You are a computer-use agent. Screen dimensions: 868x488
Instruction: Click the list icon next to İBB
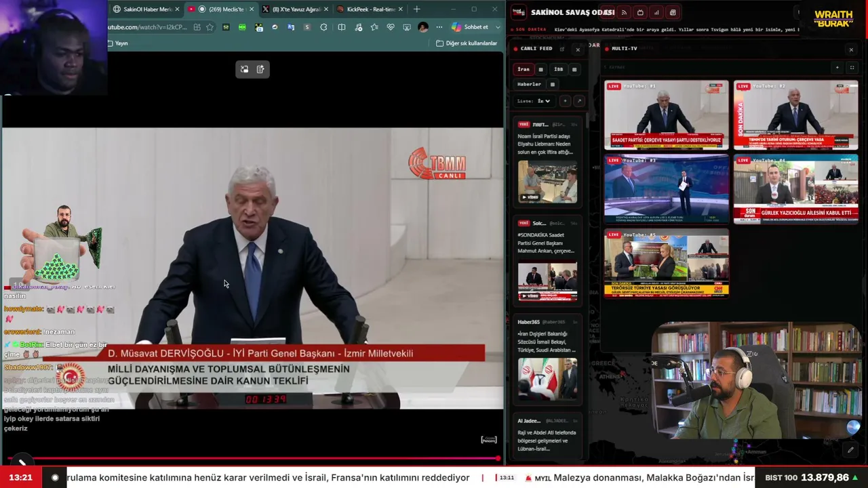pyautogui.click(x=574, y=69)
